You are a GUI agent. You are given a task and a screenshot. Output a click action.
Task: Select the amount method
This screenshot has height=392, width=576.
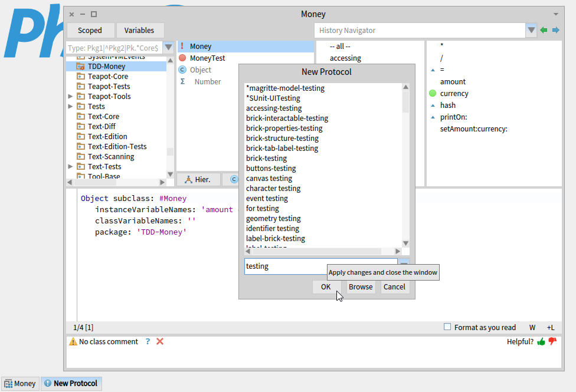pos(453,81)
